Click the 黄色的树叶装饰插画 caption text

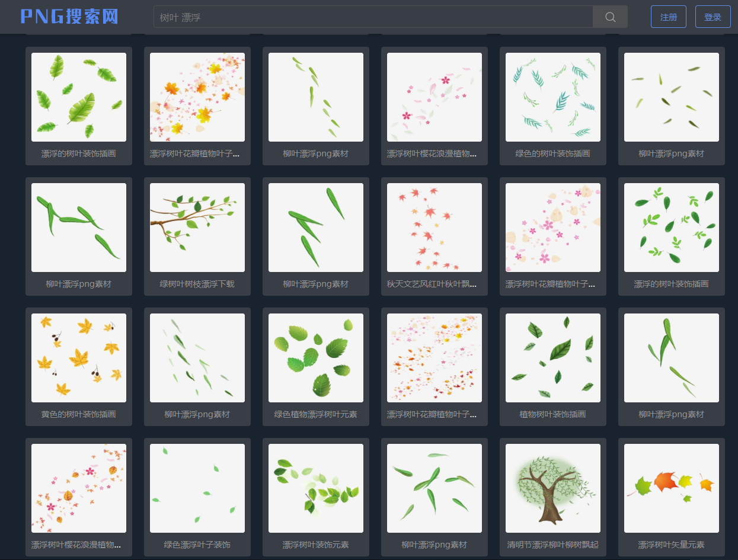click(x=79, y=414)
